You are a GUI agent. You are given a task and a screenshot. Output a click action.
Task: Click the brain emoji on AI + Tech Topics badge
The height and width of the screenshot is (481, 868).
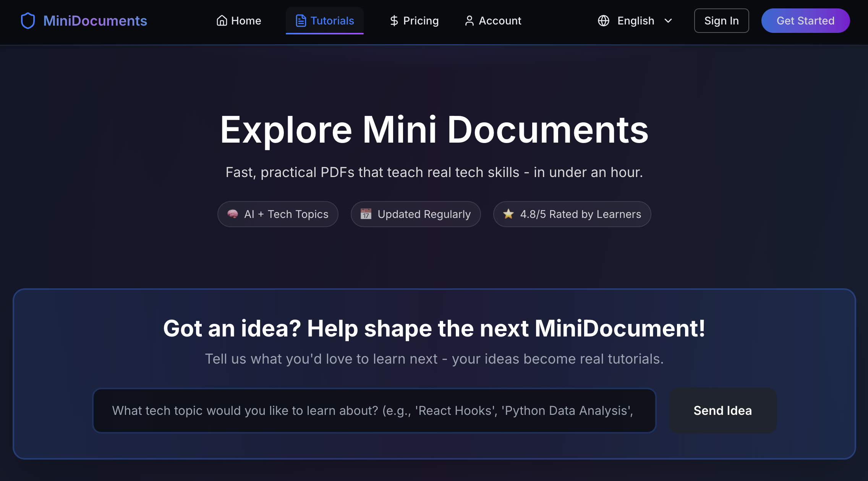point(233,214)
